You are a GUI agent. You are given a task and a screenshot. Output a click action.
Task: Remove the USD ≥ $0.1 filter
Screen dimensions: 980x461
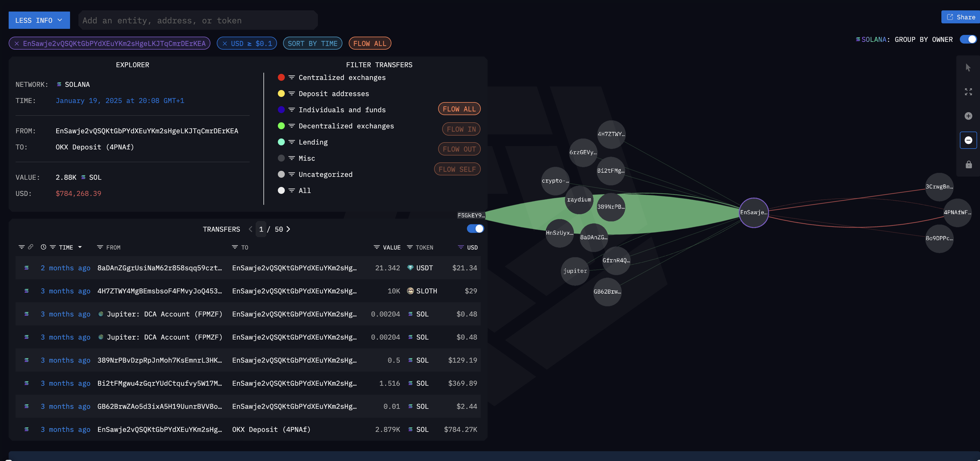[x=225, y=43]
